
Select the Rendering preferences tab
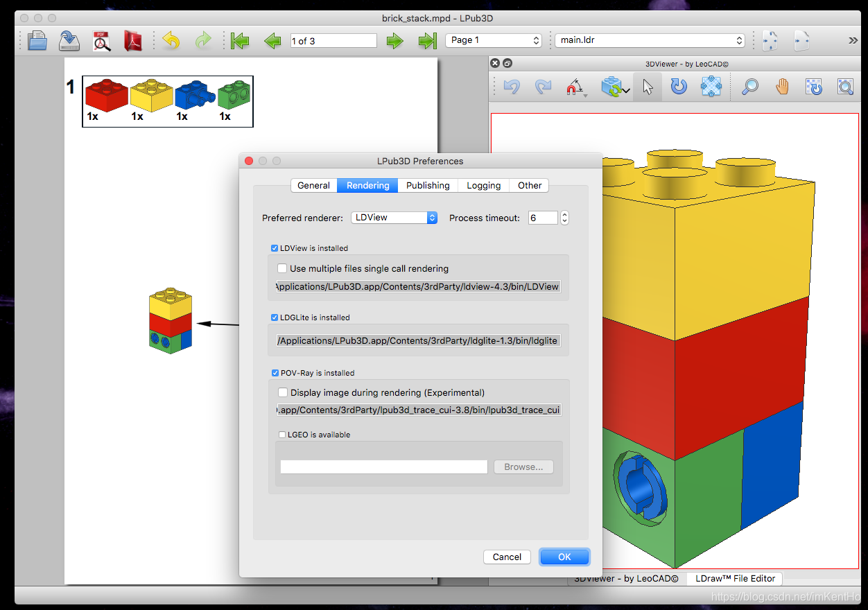[368, 185]
